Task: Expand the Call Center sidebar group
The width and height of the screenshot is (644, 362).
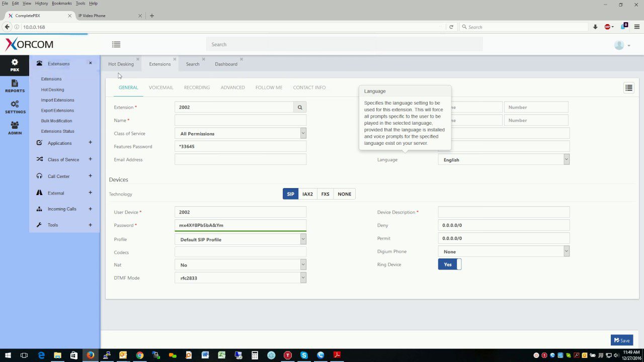Action: pos(91,176)
